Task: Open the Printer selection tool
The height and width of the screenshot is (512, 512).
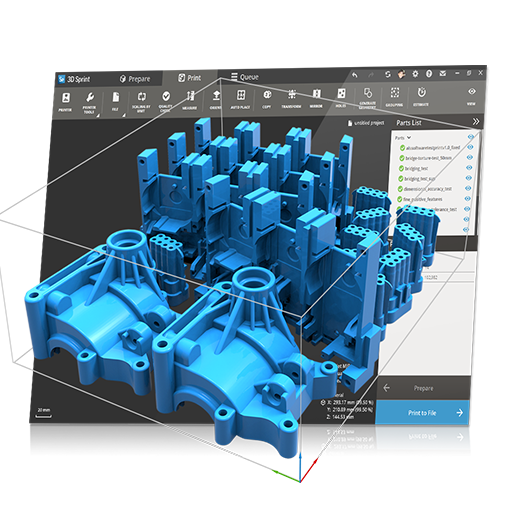Action: click(x=66, y=102)
